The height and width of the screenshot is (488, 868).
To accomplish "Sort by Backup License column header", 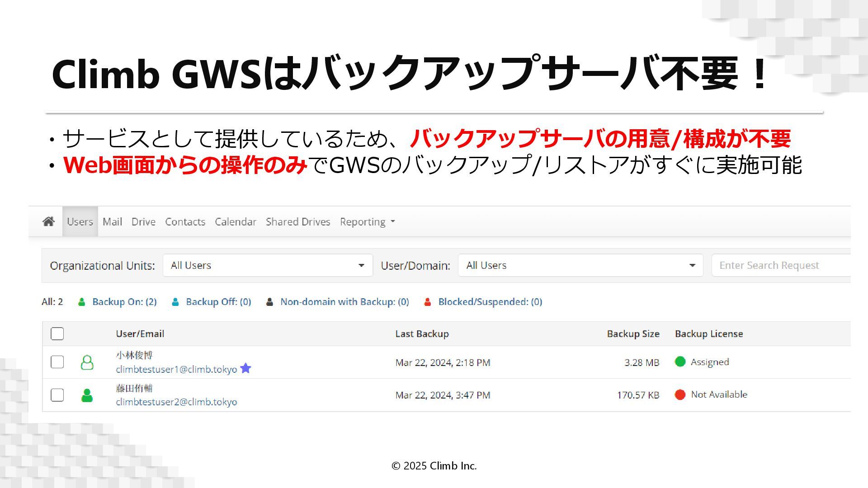I will (709, 334).
